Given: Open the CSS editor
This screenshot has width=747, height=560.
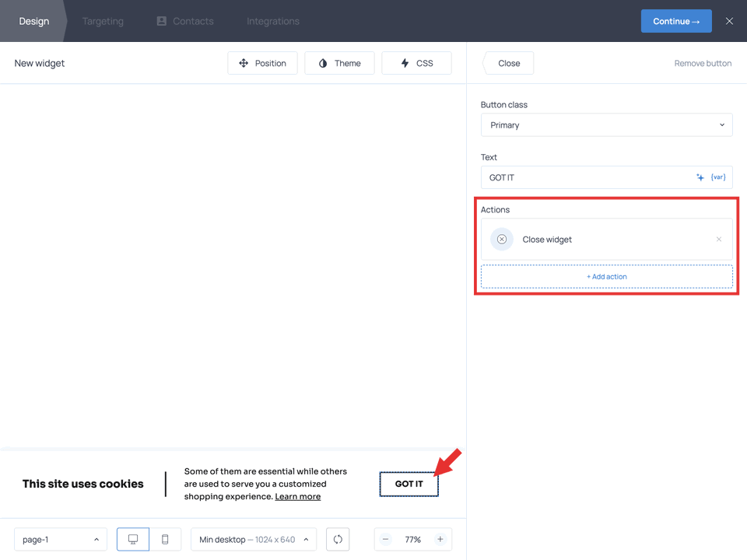Looking at the screenshot, I should tap(416, 63).
